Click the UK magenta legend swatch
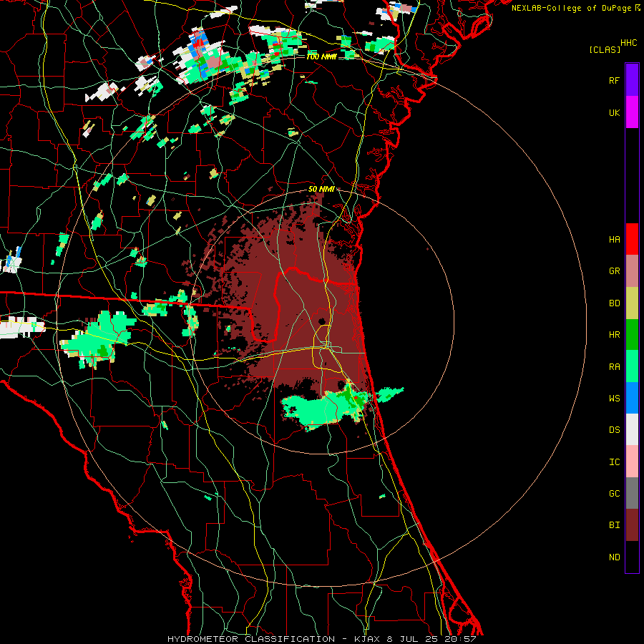Screen dimensions: 644x644 (632, 112)
